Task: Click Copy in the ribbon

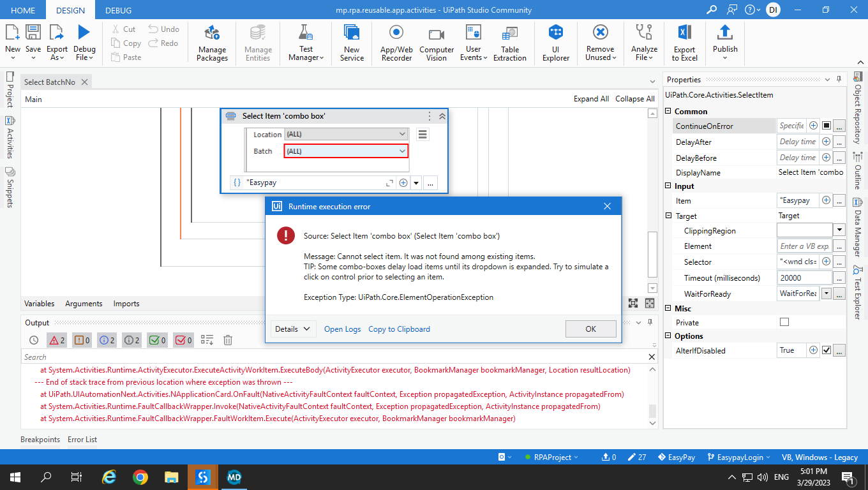Action: pos(126,43)
